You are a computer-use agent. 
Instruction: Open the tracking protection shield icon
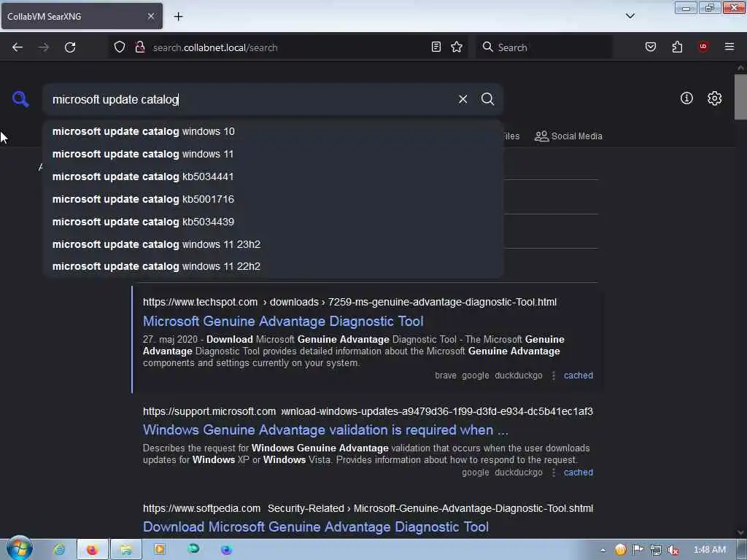(120, 47)
